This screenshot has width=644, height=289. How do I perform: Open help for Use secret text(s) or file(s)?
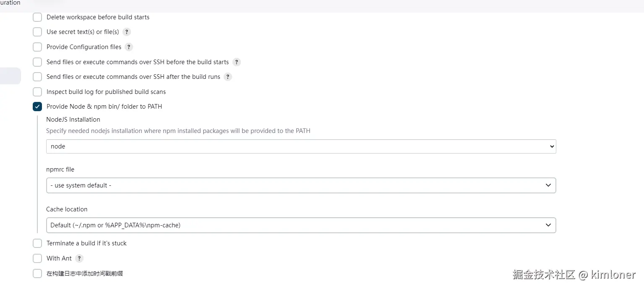click(x=127, y=32)
